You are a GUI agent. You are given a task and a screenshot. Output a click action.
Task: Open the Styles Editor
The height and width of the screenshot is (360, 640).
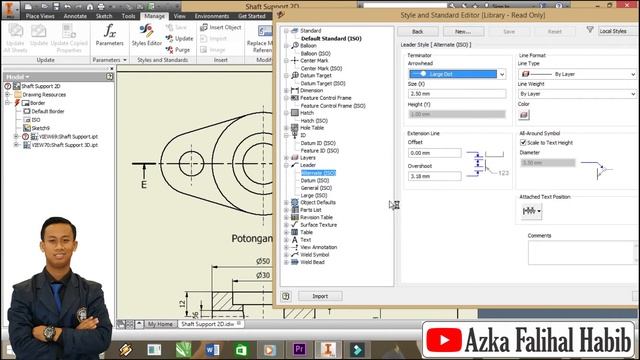pyautogui.click(x=147, y=36)
